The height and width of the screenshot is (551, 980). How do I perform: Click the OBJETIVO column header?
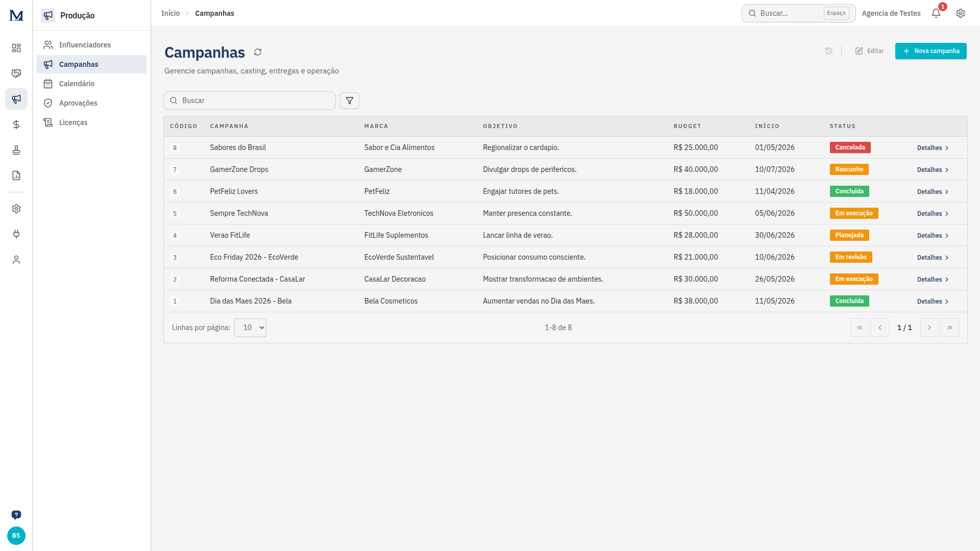pyautogui.click(x=500, y=126)
